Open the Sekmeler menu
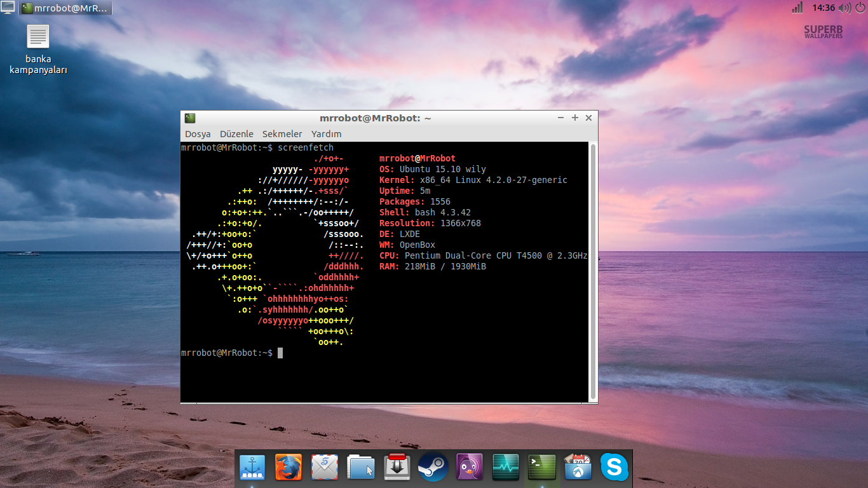The width and height of the screenshot is (868, 488). [x=282, y=134]
